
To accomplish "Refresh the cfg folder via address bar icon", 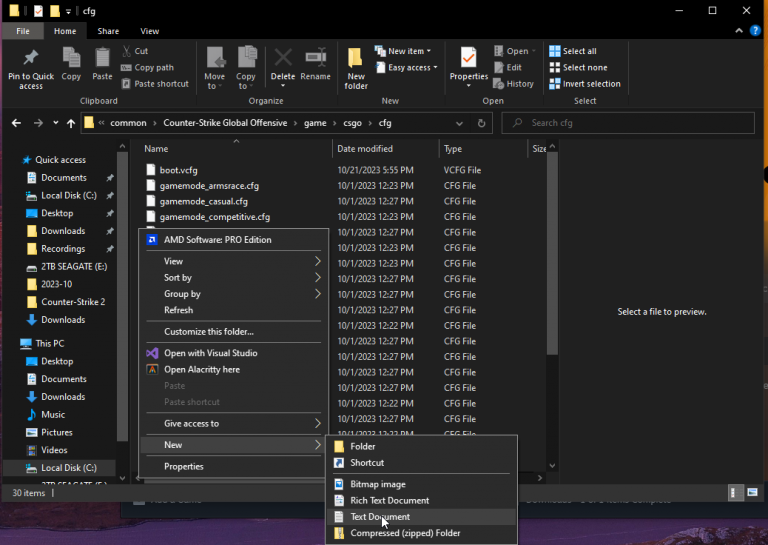I will [482, 123].
